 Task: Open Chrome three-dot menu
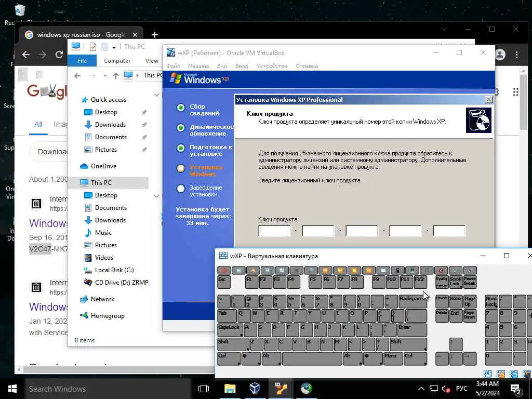click(x=516, y=55)
